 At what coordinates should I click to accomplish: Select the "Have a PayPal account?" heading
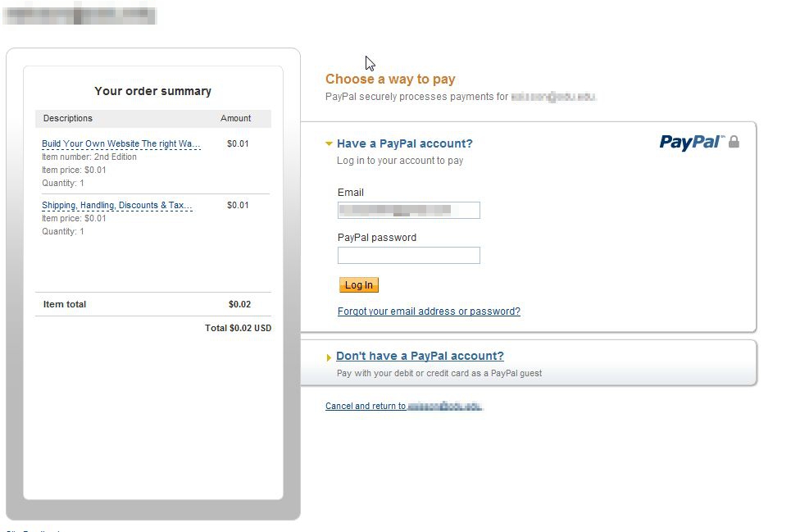pos(404,143)
